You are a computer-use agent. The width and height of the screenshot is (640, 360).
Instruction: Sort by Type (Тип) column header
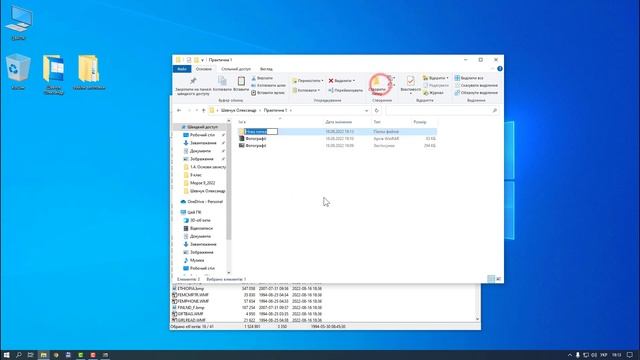pyautogui.click(x=377, y=122)
